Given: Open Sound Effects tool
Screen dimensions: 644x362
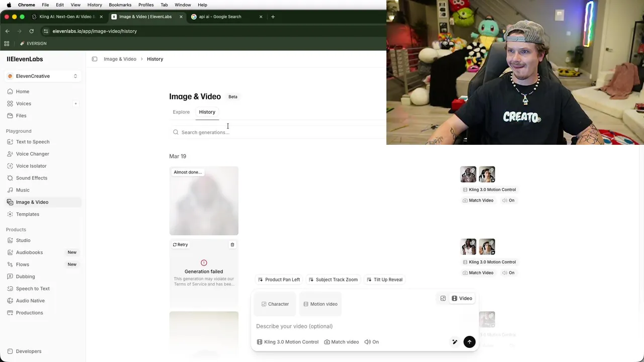Looking at the screenshot, I should coord(31,178).
